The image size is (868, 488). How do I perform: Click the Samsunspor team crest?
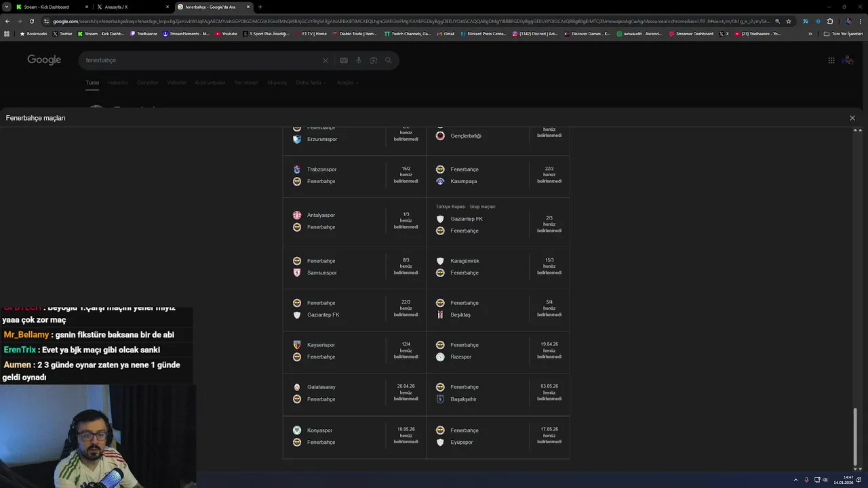coord(297,272)
